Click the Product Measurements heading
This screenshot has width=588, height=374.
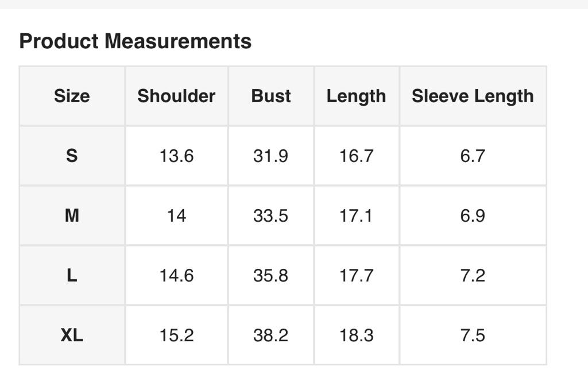(x=136, y=41)
